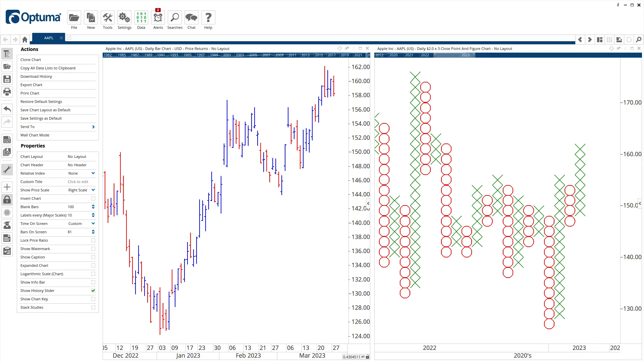Enable the Show Chart Key checkbox

coord(93,299)
